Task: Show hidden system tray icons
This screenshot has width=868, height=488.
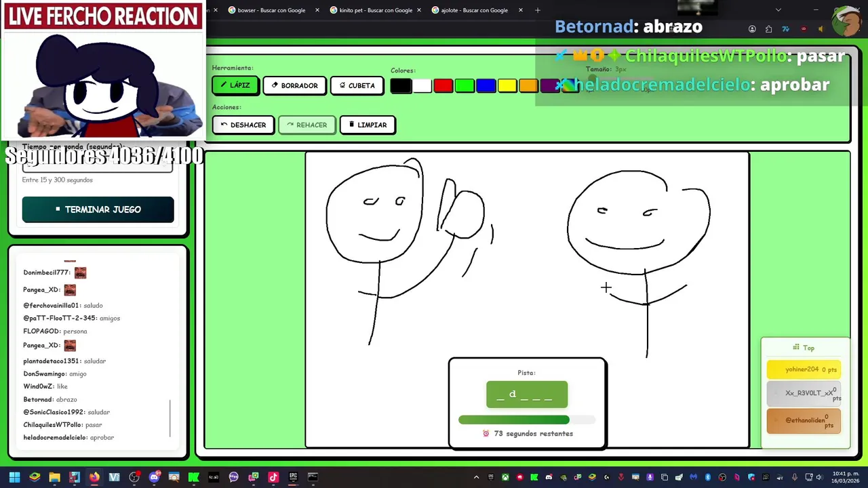Action: tap(476, 477)
